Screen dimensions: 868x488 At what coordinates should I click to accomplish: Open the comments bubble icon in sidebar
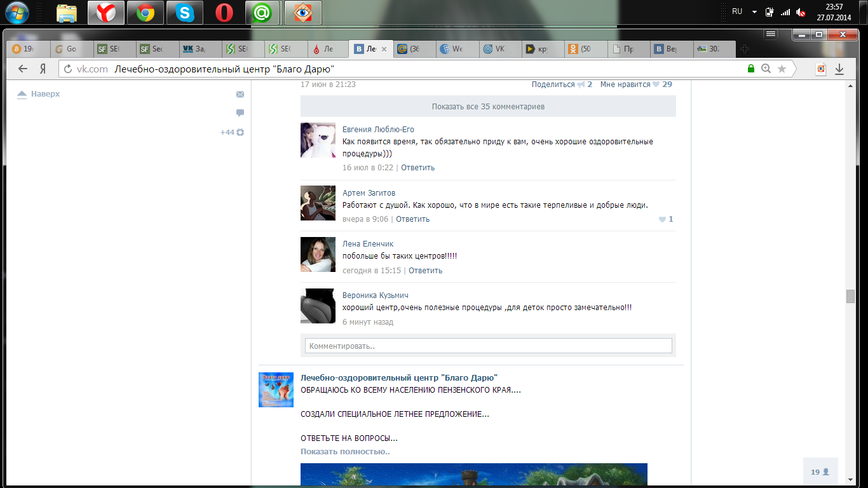coord(240,113)
